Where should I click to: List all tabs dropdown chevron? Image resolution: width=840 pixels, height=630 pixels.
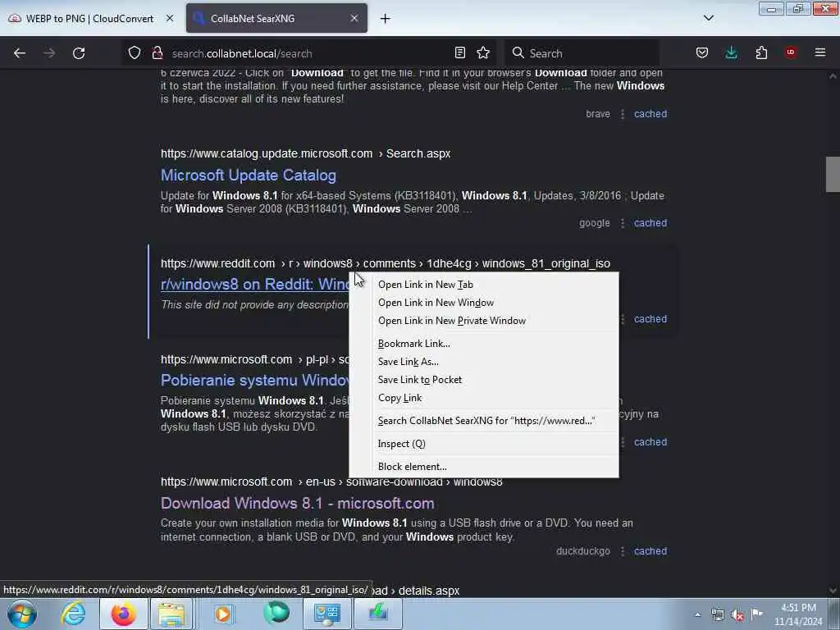click(x=709, y=18)
